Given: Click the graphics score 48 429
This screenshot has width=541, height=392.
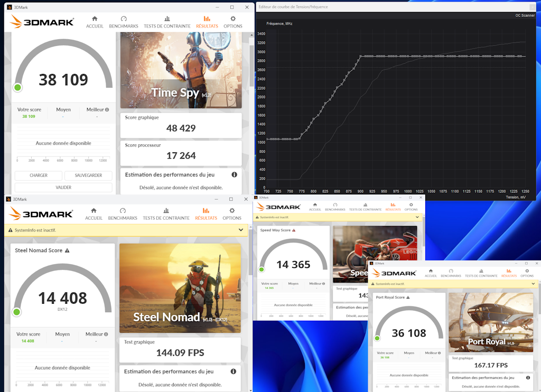Looking at the screenshot, I should click(181, 128).
